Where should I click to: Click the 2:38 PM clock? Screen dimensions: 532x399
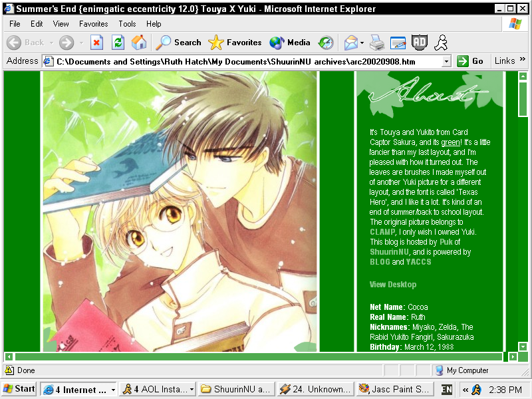(x=505, y=390)
